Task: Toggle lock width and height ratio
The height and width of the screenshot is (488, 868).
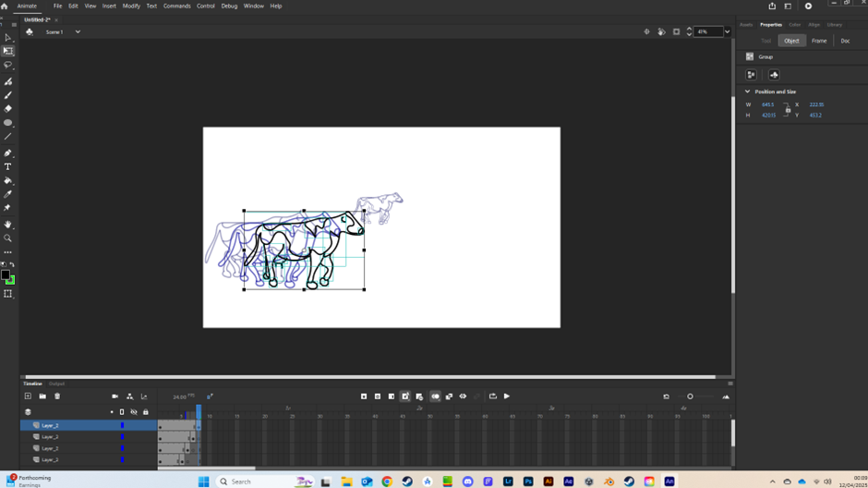Action: click(x=788, y=110)
